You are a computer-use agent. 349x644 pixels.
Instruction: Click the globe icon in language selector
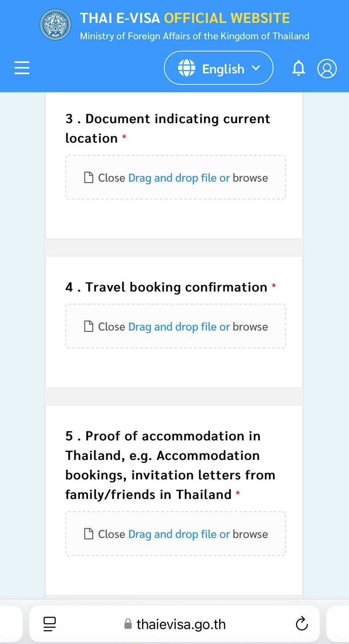click(x=186, y=68)
